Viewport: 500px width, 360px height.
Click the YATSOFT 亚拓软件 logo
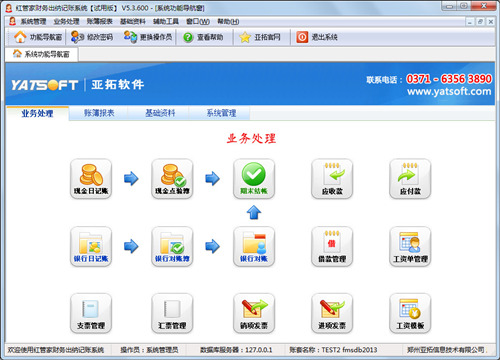77,85
